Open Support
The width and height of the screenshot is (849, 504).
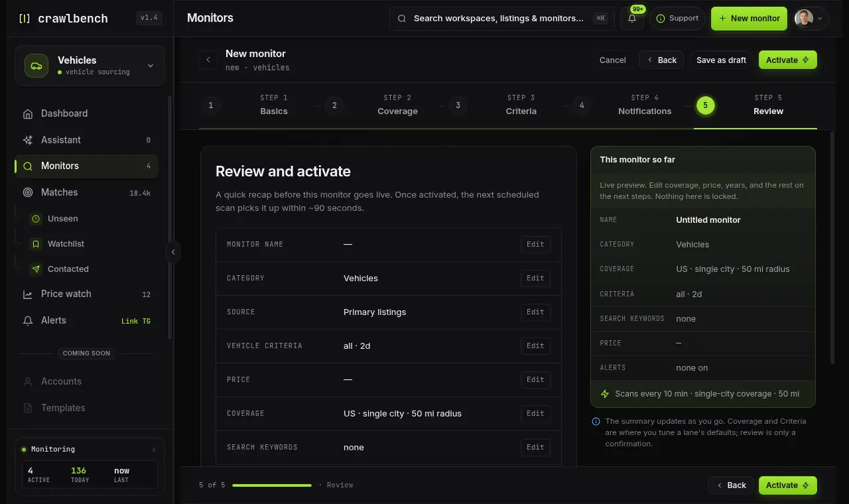[677, 19]
